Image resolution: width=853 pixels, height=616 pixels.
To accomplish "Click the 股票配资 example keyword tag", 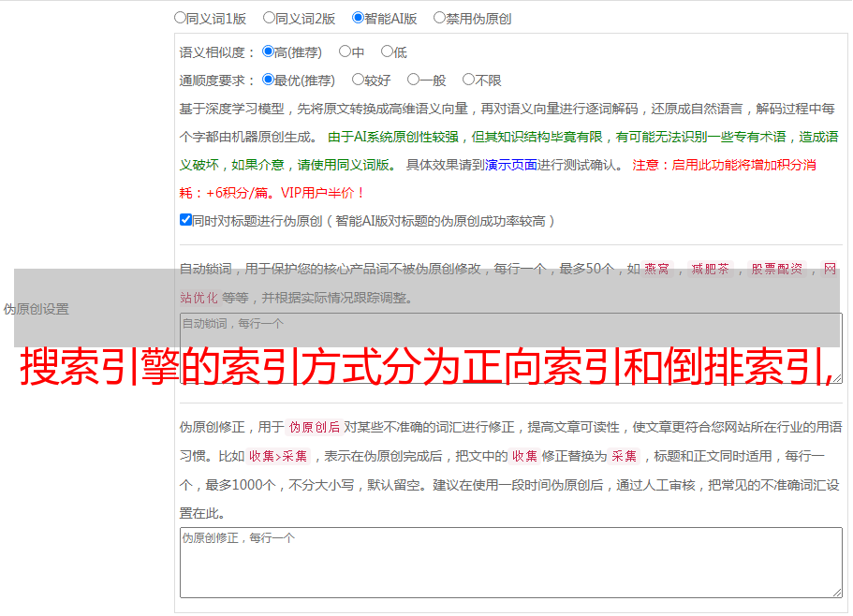I will (x=777, y=269).
